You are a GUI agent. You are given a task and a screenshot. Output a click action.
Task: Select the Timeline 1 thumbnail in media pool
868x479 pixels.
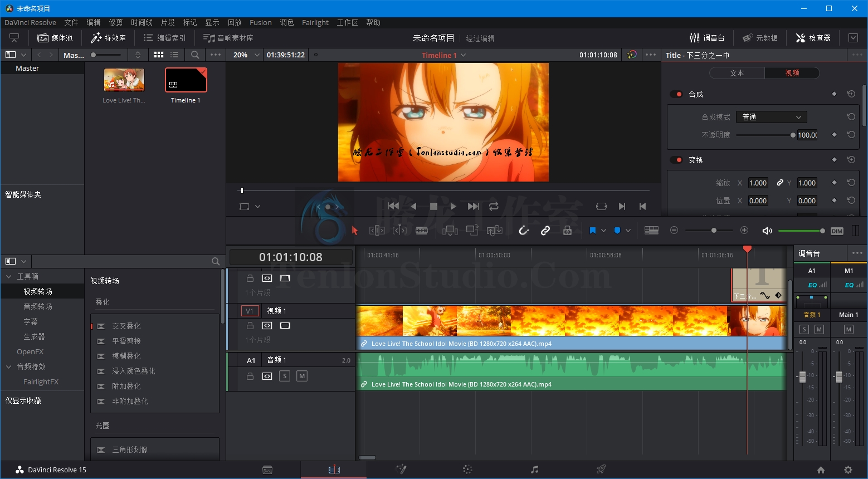click(x=186, y=80)
